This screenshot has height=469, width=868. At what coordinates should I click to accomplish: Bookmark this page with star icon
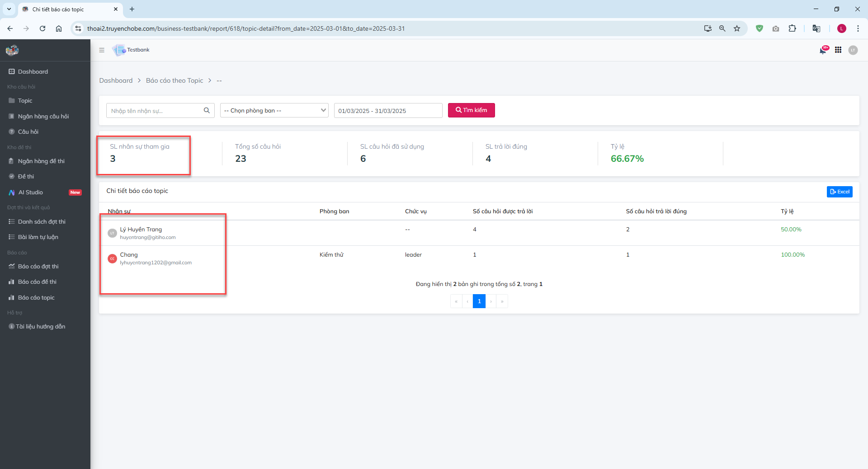737,28
